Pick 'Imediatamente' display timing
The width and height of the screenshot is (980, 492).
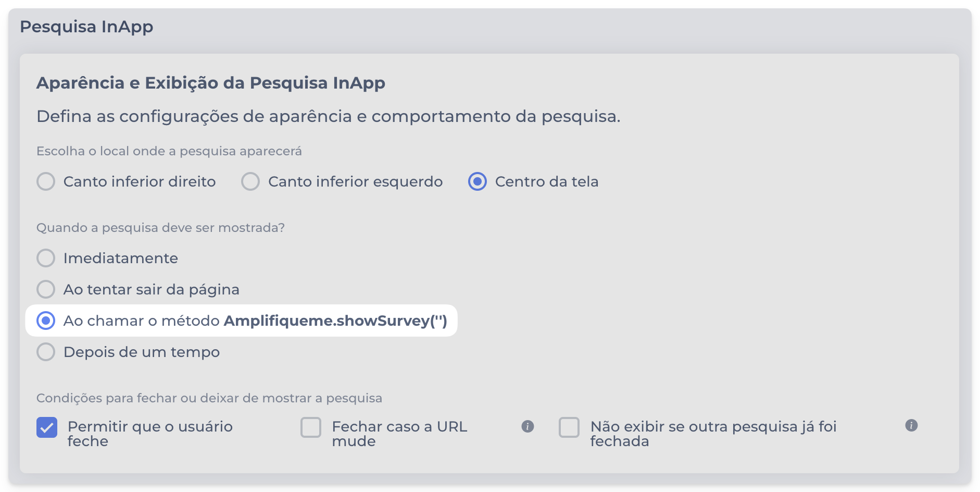coord(46,258)
